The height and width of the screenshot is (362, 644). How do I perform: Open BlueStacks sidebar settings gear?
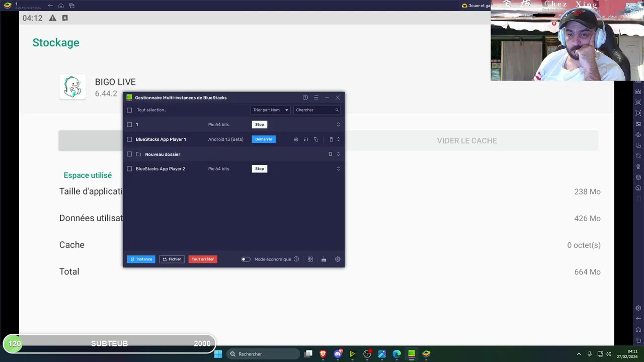coord(638,308)
